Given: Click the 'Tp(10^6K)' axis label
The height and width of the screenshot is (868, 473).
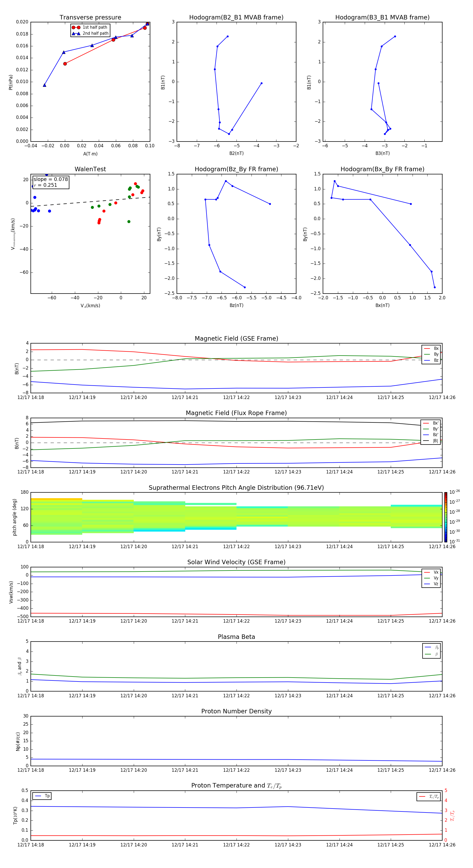Looking at the screenshot, I should click(x=15, y=815).
